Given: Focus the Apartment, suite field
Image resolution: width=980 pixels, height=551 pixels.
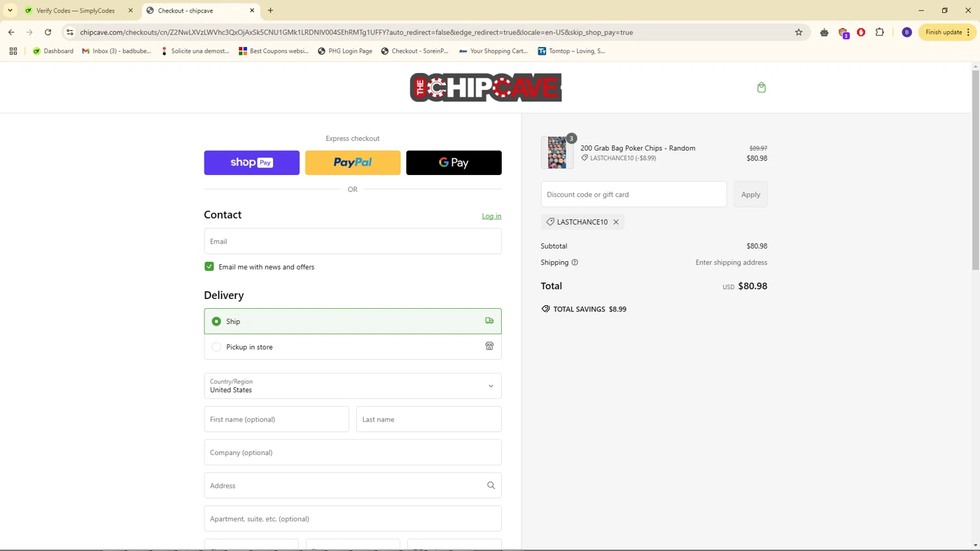Looking at the screenshot, I should 353,519.
